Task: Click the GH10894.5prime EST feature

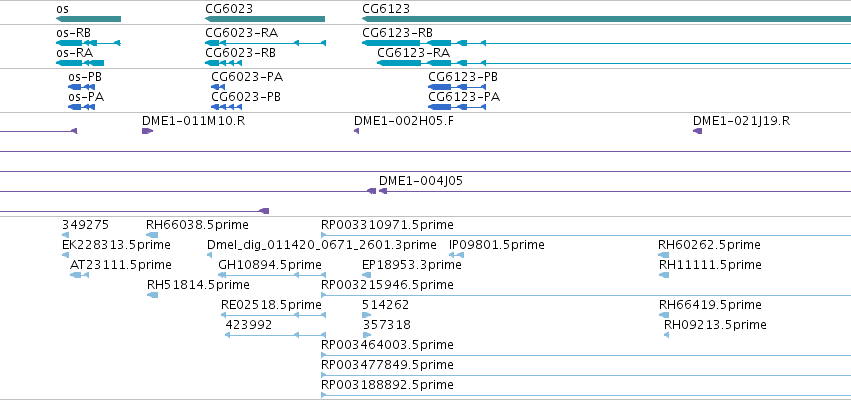Action: coord(272,275)
